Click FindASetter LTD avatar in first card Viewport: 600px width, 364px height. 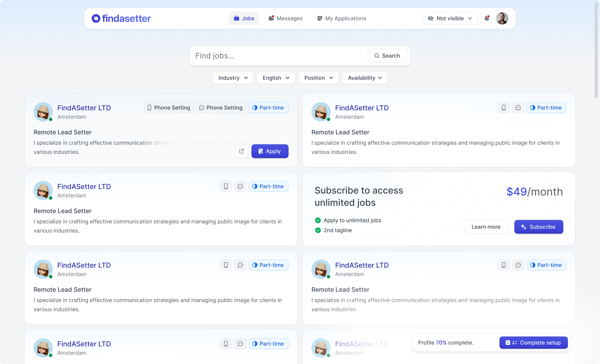point(43,112)
